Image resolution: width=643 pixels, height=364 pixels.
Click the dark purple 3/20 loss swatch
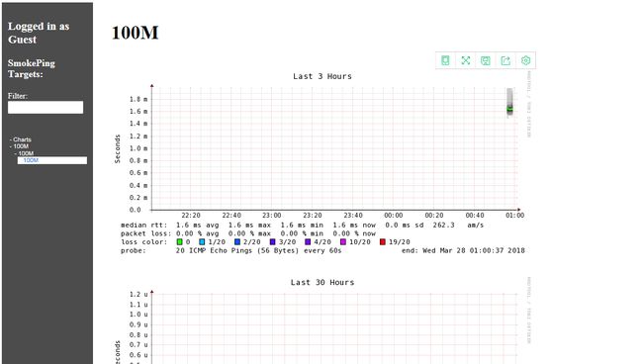(x=272, y=242)
